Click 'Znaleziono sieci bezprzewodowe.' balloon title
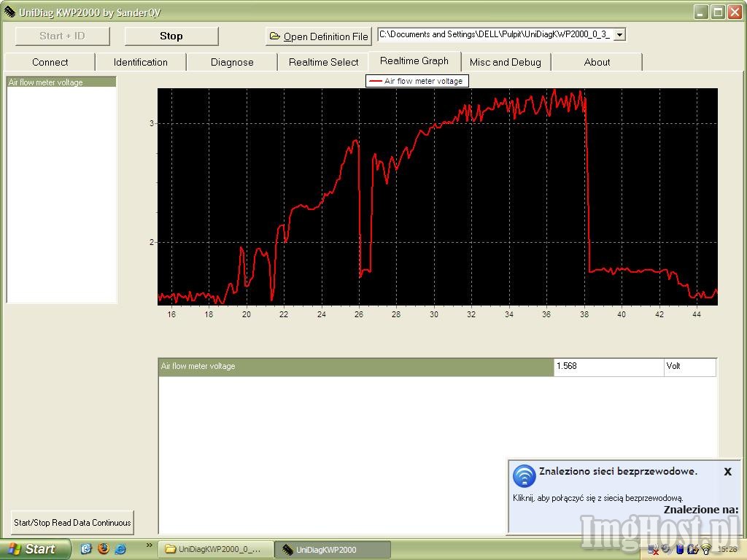 point(618,472)
